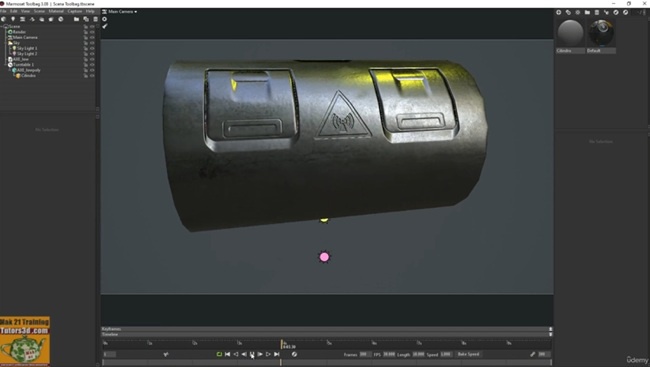650x367 pixels.
Task: Select Sky Light 1 in outliner
Action: 27,48
